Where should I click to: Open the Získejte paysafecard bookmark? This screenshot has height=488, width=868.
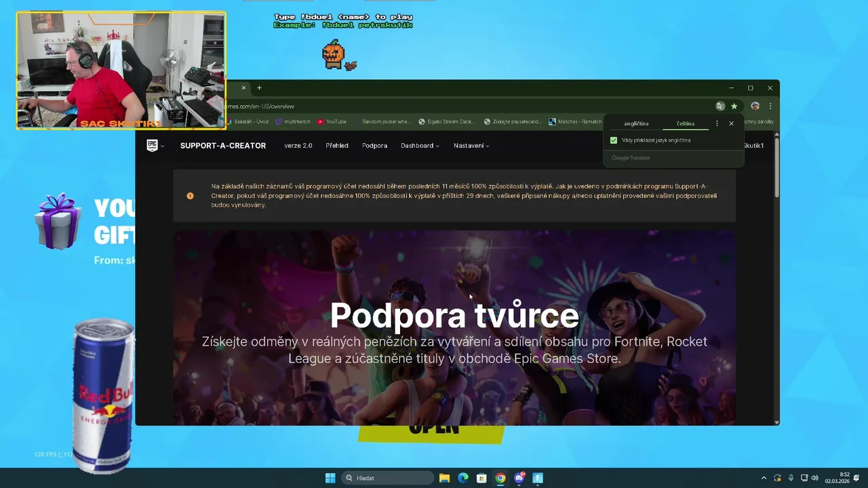512,122
